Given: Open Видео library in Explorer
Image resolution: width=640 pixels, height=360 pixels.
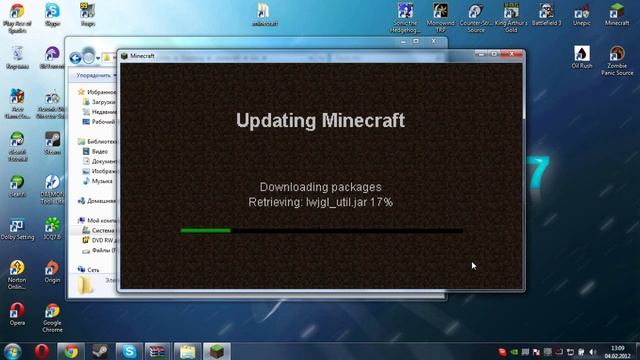Looking at the screenshot, I should pos(95,151).
